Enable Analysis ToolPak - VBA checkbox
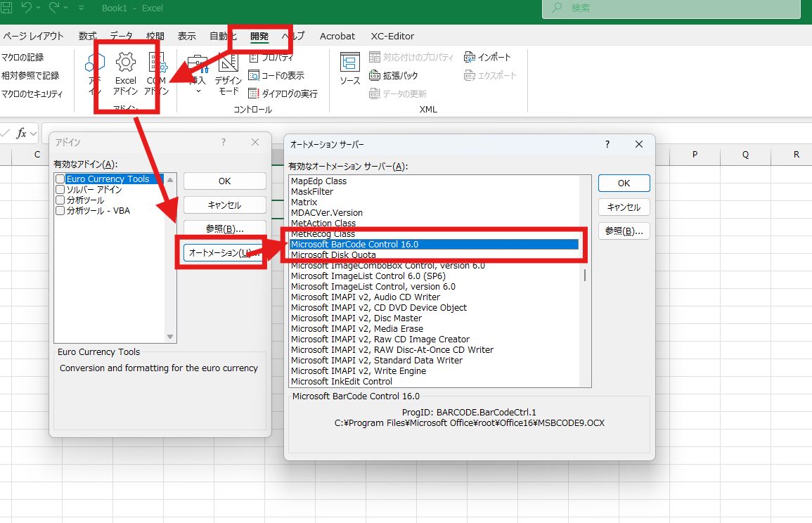812x523 pixels. pos(60,211)
